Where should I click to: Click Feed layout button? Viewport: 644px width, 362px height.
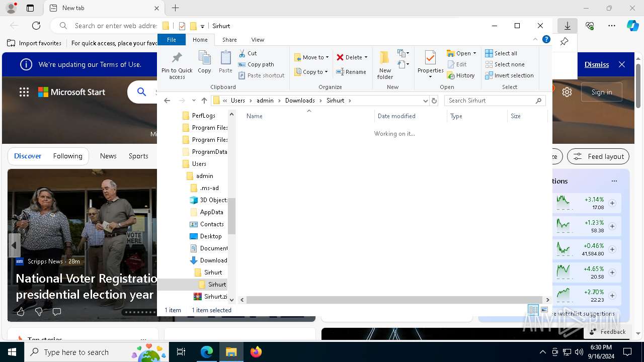point(598,156)
